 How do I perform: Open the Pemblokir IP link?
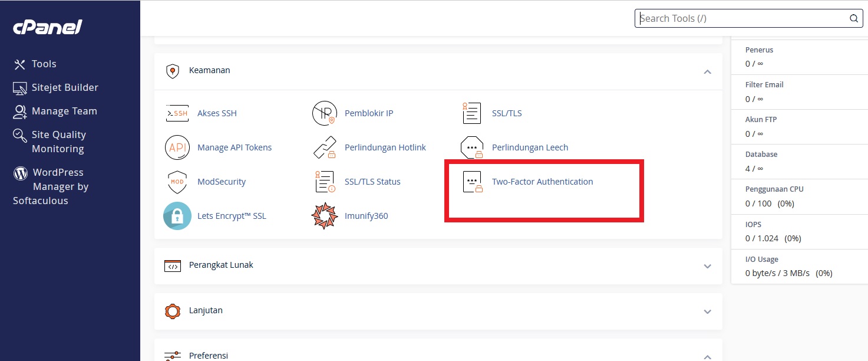[369, 113]
